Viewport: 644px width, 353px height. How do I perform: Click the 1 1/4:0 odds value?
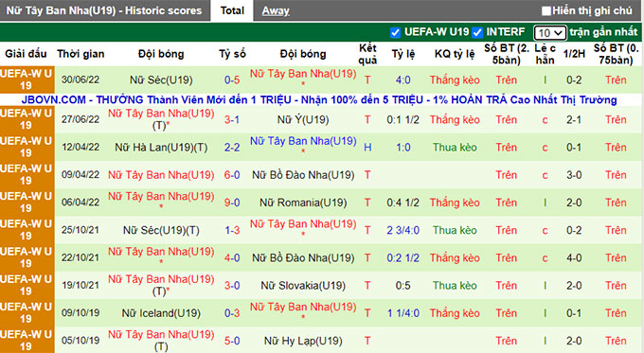coord(402,313)
